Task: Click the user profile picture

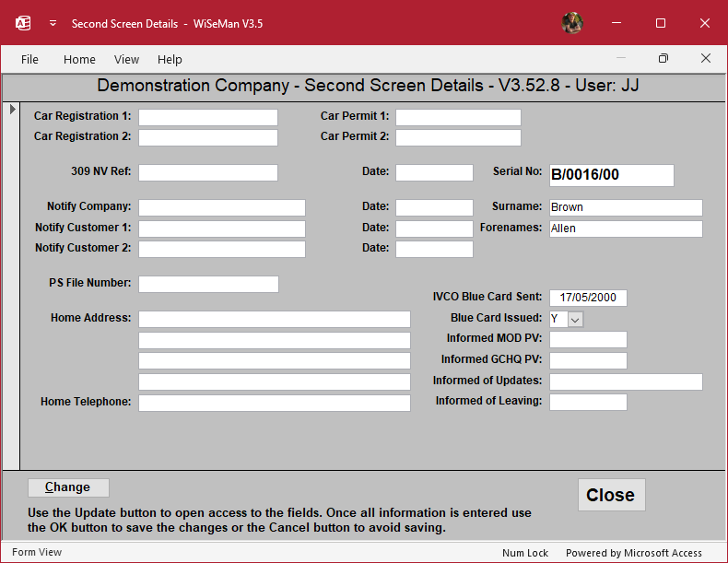Action: 572,23
